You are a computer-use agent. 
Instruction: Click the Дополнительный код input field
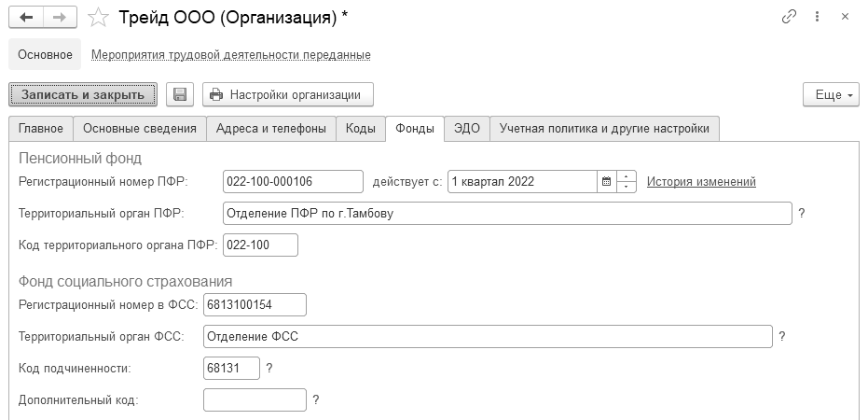tap(255, 399)
